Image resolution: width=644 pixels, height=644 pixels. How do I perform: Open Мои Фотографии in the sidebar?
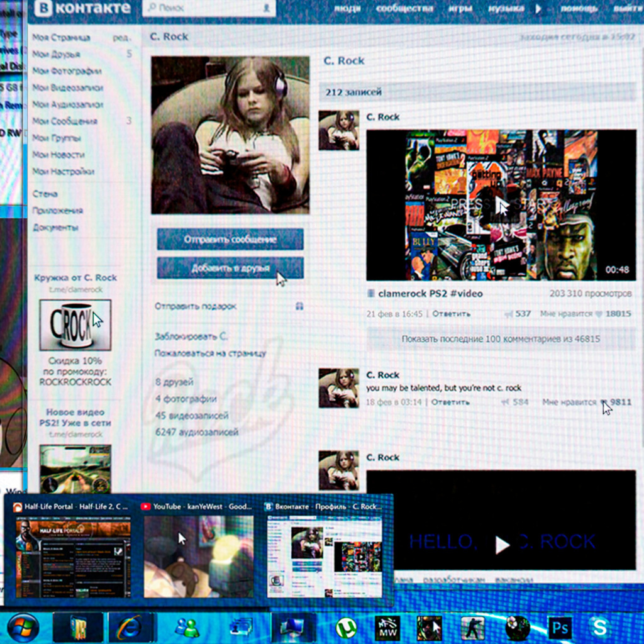click(67, 71)
